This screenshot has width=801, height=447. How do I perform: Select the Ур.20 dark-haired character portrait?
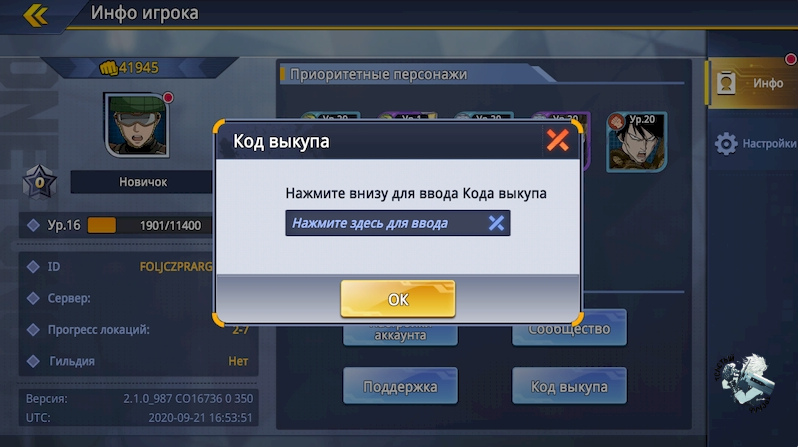pos(637,142)
